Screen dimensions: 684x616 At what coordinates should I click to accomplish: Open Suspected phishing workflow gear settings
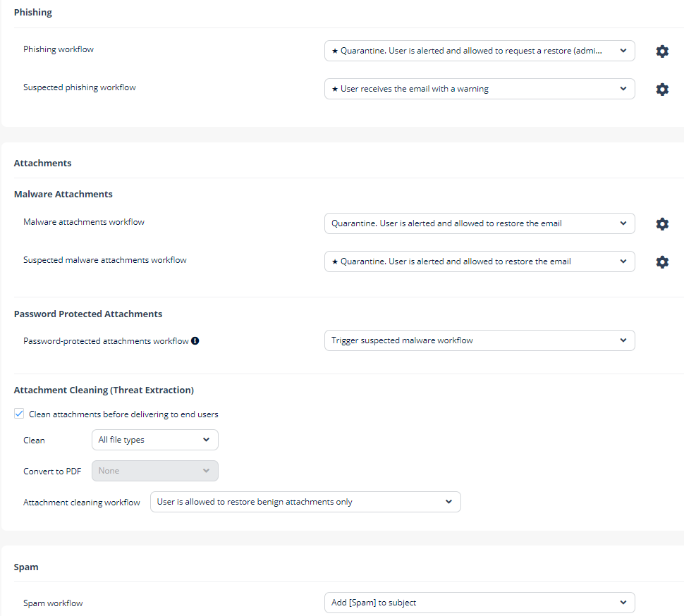tap(661, 89)
